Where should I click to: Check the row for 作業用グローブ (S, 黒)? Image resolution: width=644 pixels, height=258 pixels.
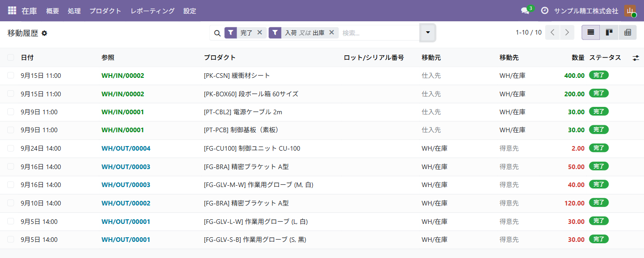click(x=11, y=240)
